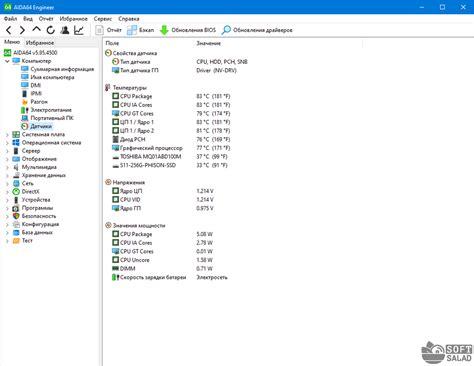Select the Разгон tree item
This screenshot has height=366, width=474.
pos(34,102)
